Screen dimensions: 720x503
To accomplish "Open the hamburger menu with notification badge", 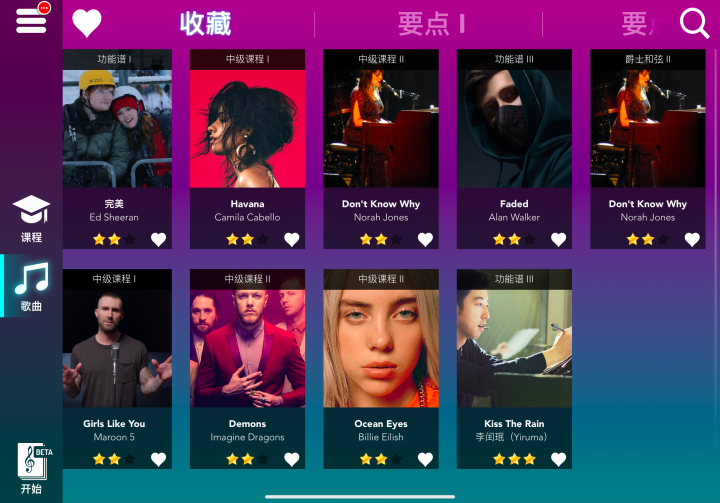I will click(32, 19).
